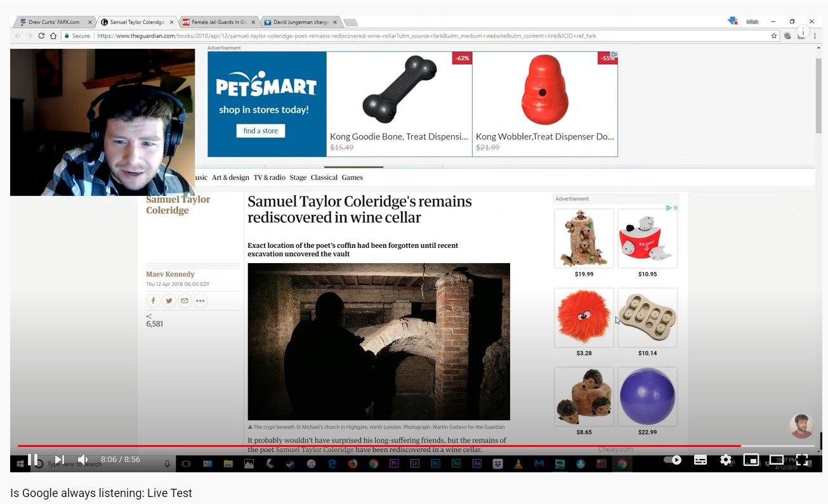Image resolution: width=828 pixels, height=504 pixels.
Task: Open the $10.95 red bowl toy ad
Action: click(647, 238)
